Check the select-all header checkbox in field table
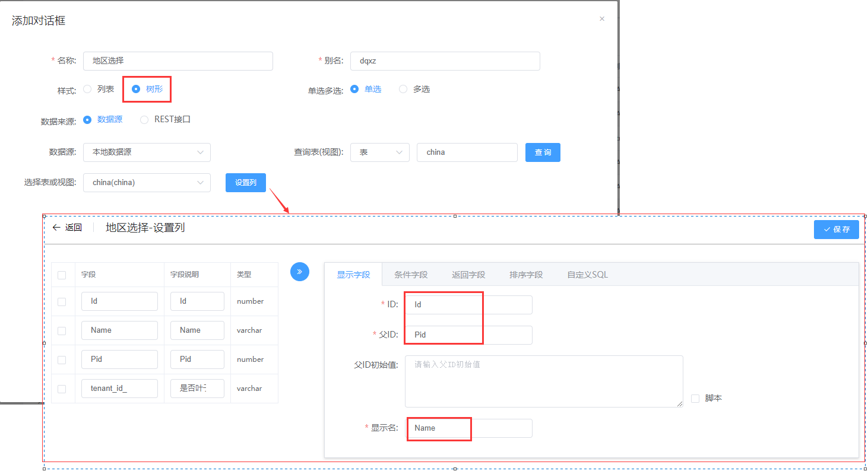The image size is (868, 471). (62, 275)
